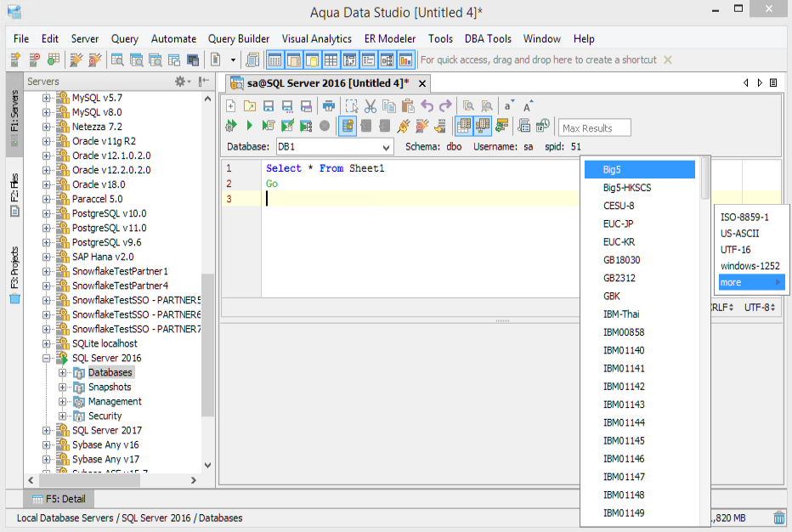Open the Database DB1 dropdown
The width and height of the screenshot is (792, 532).
pos(385,147)
